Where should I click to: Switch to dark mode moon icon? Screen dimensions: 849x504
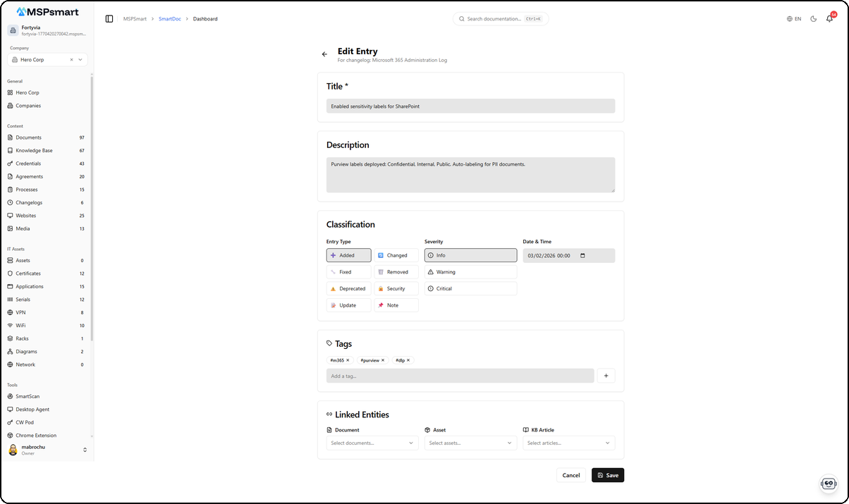pos(813,19)
